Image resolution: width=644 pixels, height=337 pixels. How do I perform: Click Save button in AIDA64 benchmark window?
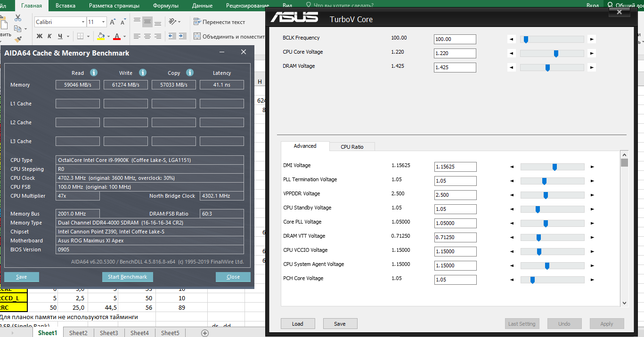(21, 277)
